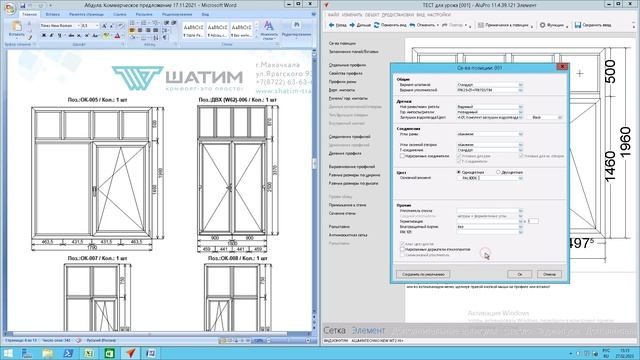Show paragraph marks with the pilcrow icon
The image size is (640, 360).
coord(165,38)
